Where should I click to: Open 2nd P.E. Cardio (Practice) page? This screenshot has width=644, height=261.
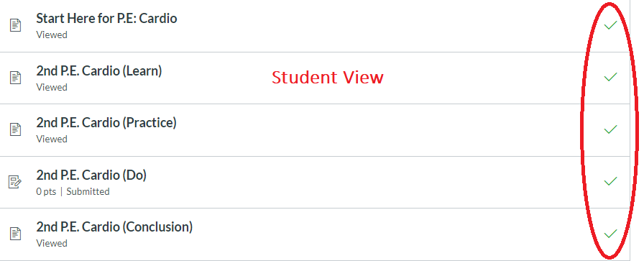tap(106, 123)
